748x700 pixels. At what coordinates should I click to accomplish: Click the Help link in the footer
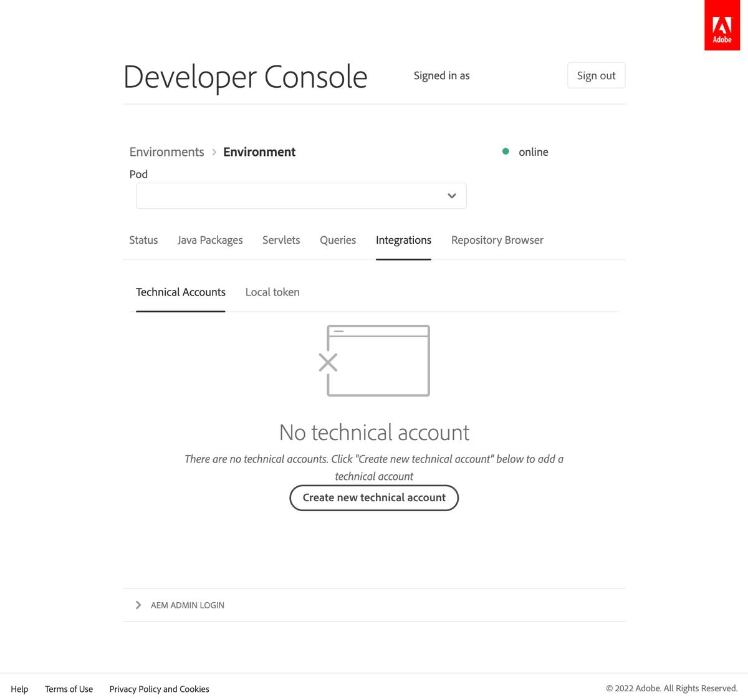(19, 689)
